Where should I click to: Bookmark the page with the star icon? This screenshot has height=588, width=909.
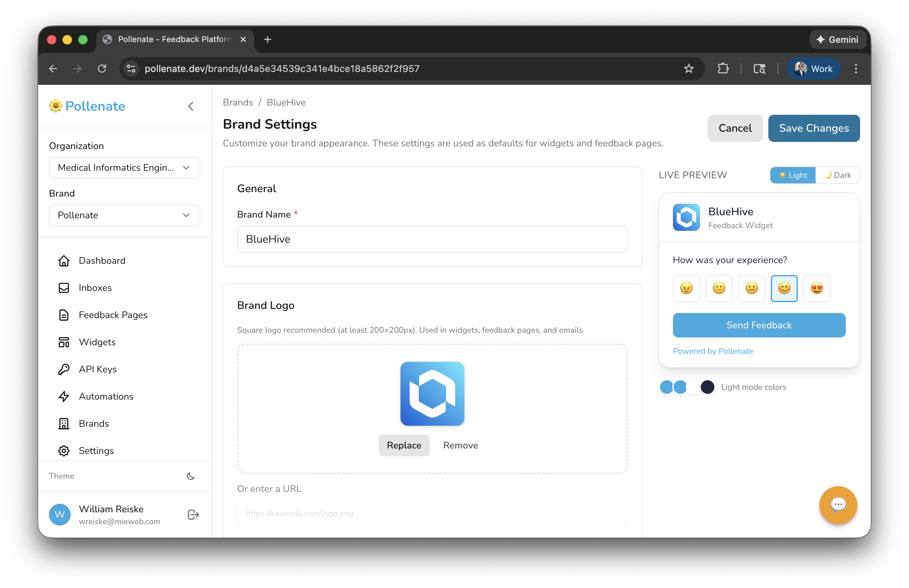(688, 69)
